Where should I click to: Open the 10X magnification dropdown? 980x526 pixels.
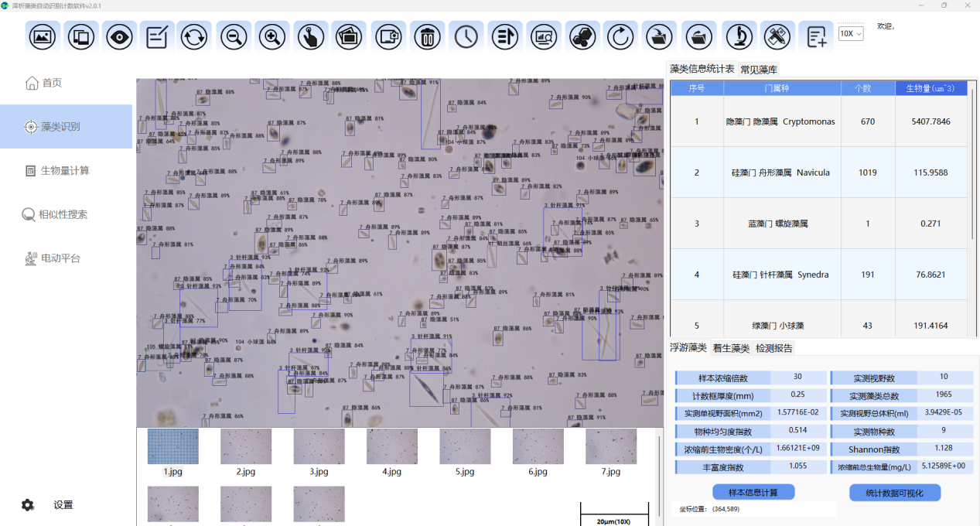pyautogui.click(x=851, y=34)
